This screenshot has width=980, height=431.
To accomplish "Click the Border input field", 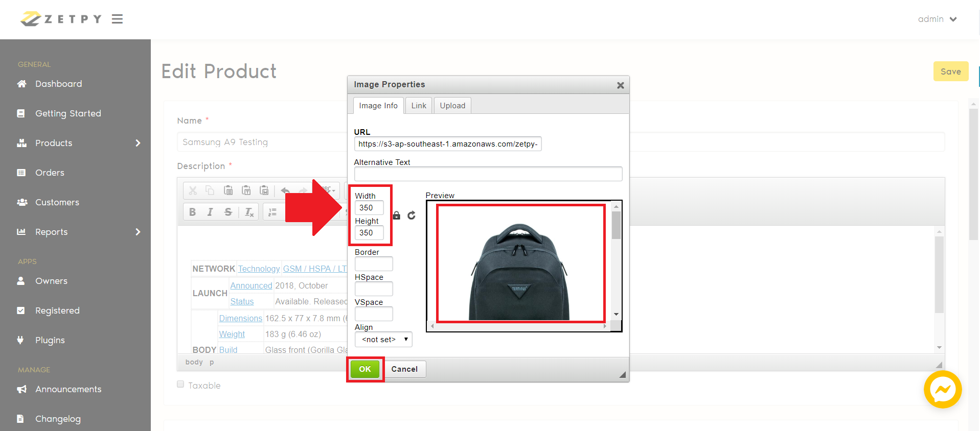I will (374, 264).
